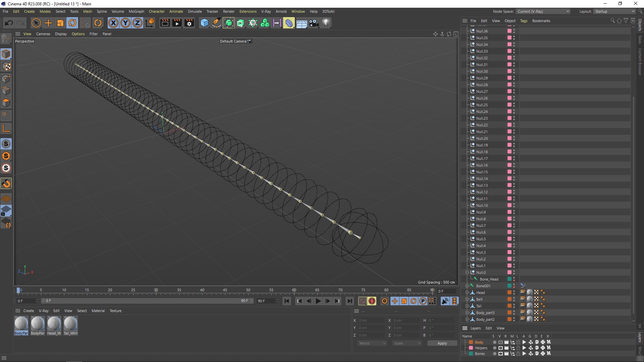Viewport: 644px width, 362px height.
Task: Click the Make Editable icon in left palette
Action: (x=6, y=39)
